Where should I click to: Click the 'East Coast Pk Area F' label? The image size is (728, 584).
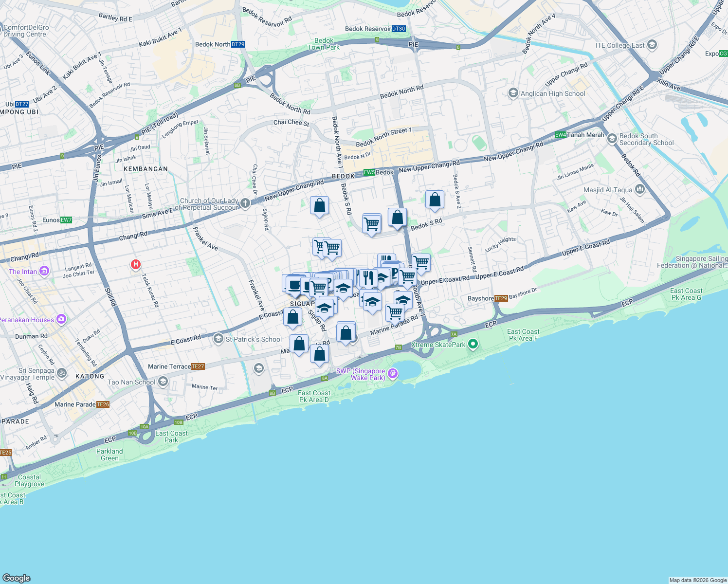(523, 335)
